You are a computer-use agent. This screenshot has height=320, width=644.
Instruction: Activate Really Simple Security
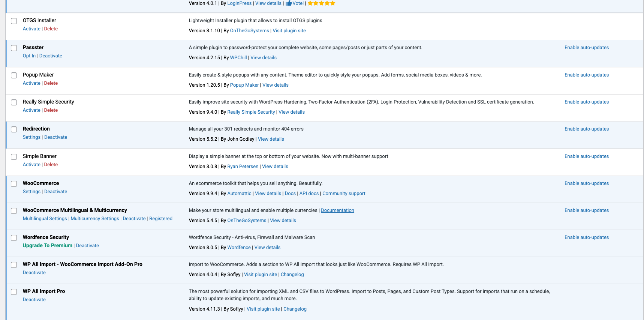click(31, 110)
